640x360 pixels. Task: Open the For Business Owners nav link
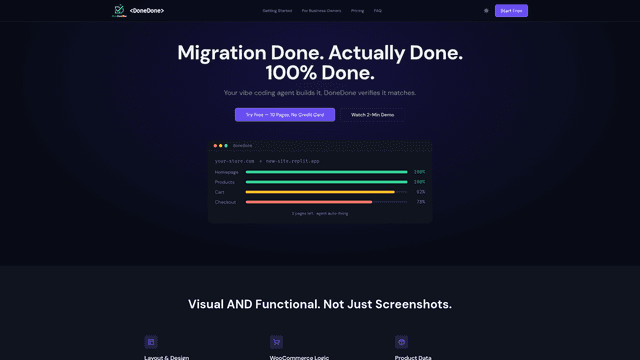click(321, 11)
